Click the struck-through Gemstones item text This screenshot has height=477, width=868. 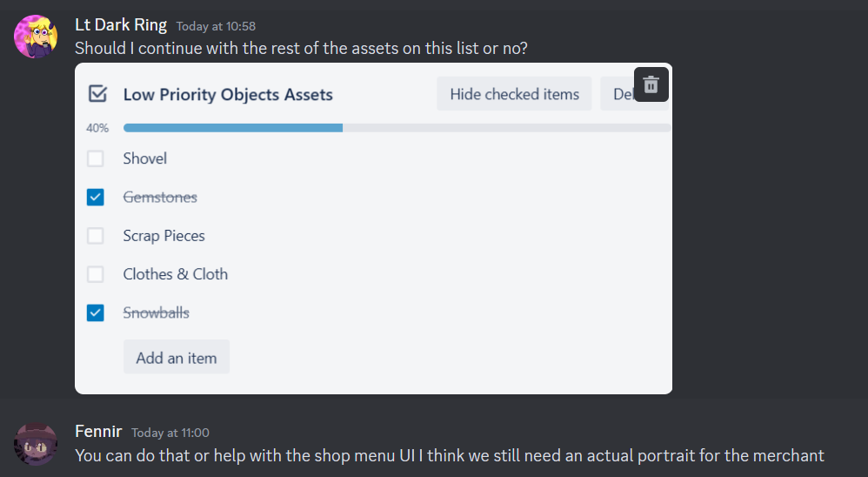160,198
